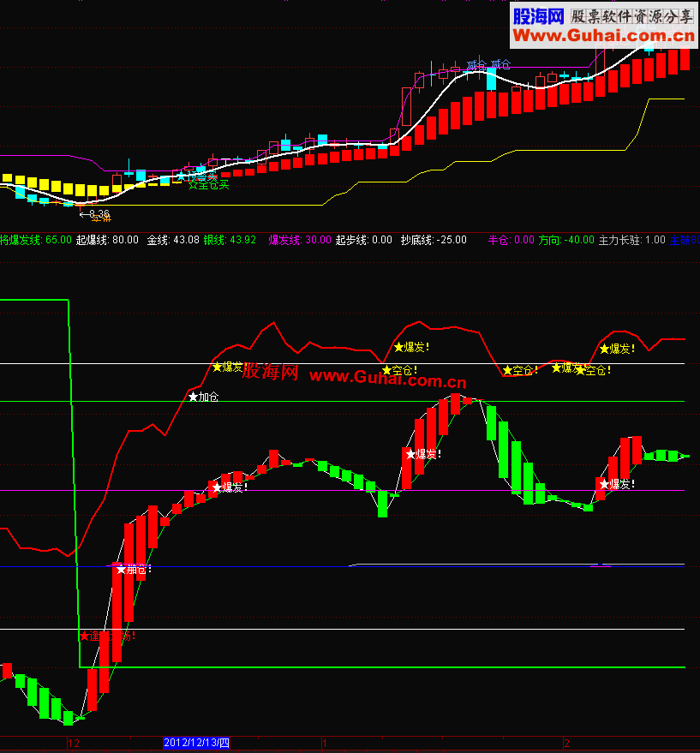Select the green ☆全仓买 signal label
This screenshot has width=700, height=753.
(x=208, y=185)
